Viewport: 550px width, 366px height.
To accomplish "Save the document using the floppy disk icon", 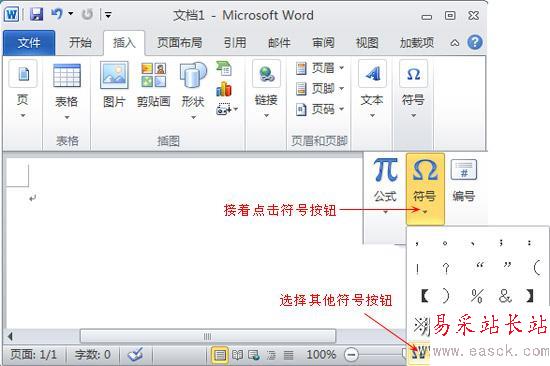I will [36, 15].
